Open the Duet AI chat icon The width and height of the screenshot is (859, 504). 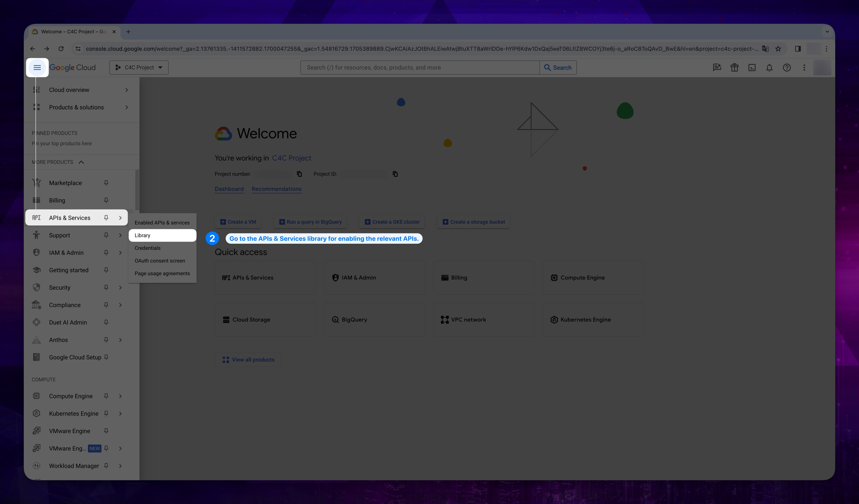717,68
